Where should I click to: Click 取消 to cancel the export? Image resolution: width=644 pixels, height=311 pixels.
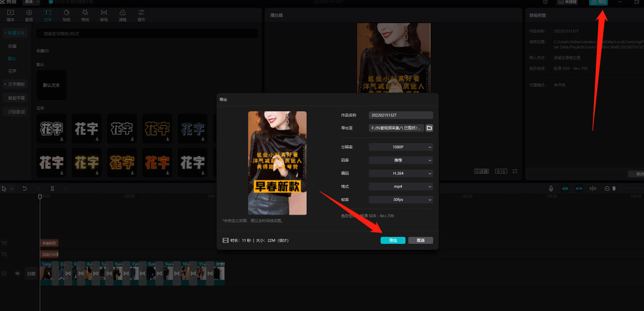coord(420,240)
